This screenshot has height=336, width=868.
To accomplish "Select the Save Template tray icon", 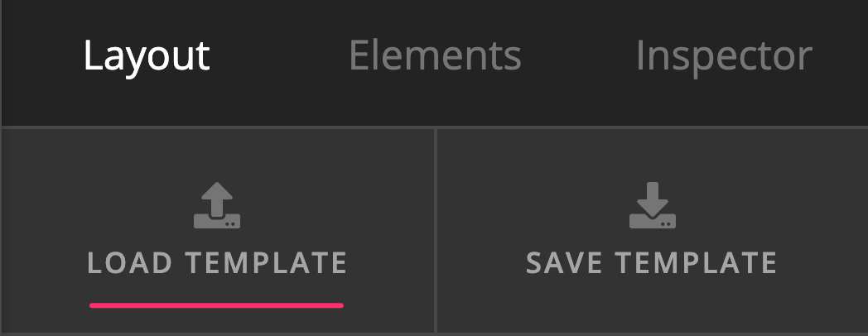I will click(653, 205).
